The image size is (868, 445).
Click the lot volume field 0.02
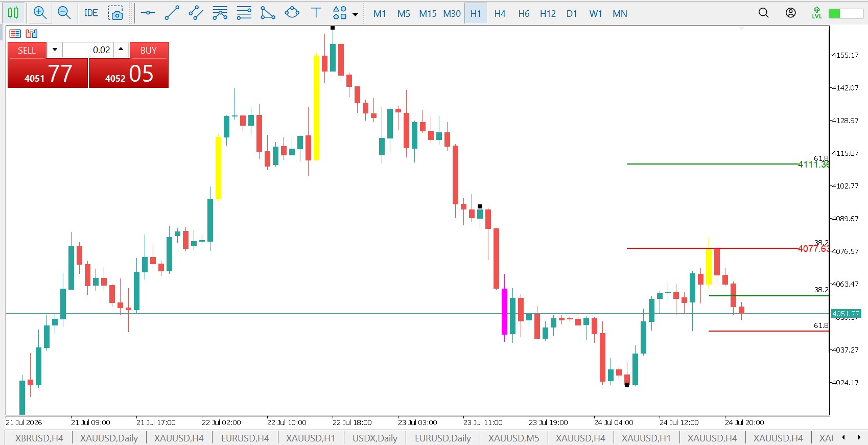click(x=88, y=50)
